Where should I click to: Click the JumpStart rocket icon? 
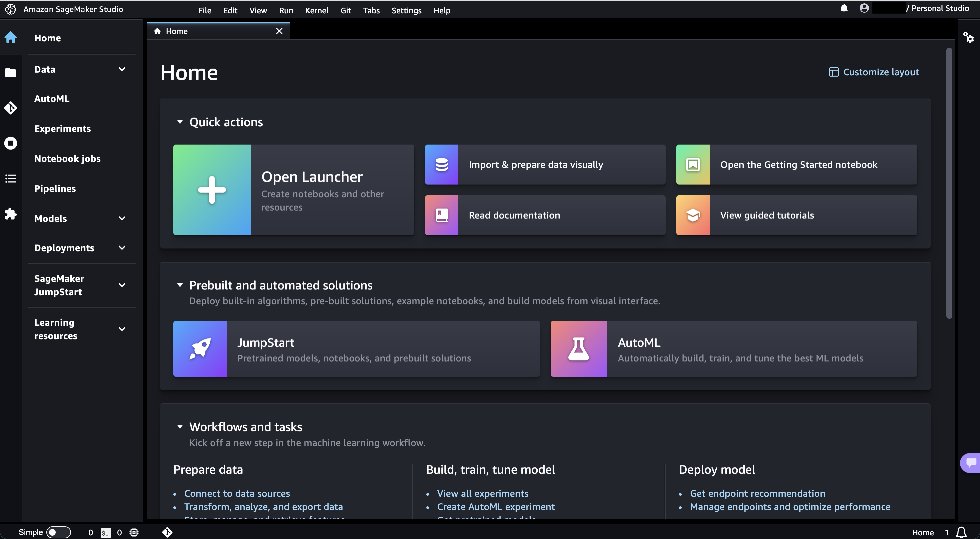click(200, 348)
